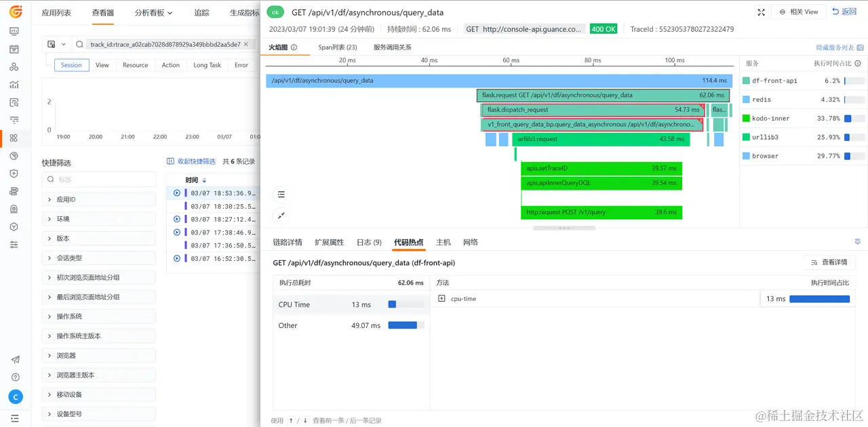Click the paper-plane icon in sidebar
Image resolution: width=868 pixels, height=427 pixels.
[x=15, y=360]
